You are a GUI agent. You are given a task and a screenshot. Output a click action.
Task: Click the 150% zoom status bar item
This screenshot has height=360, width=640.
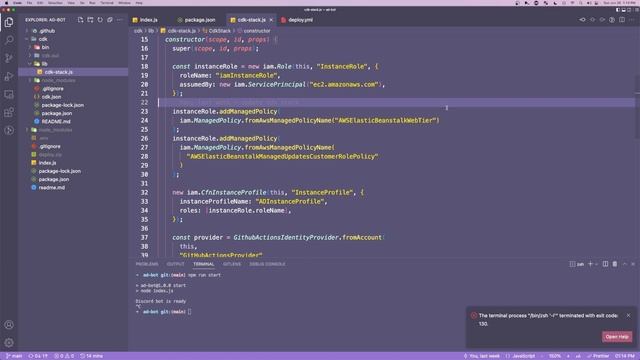pyautogui.click(x=555, y=356)
